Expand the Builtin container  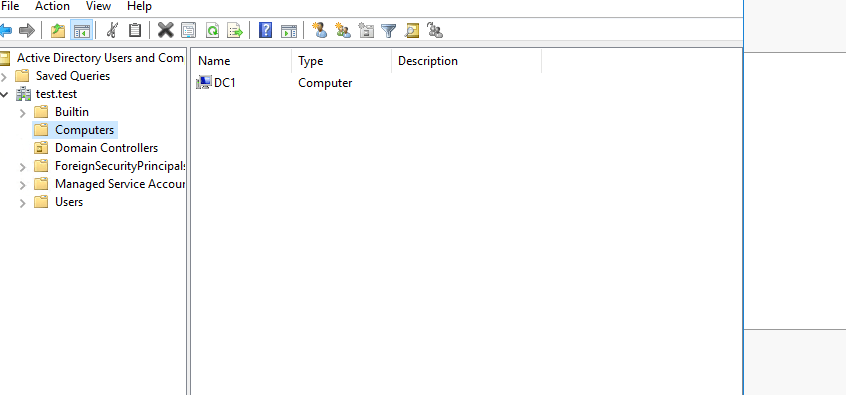coord(23,113)
